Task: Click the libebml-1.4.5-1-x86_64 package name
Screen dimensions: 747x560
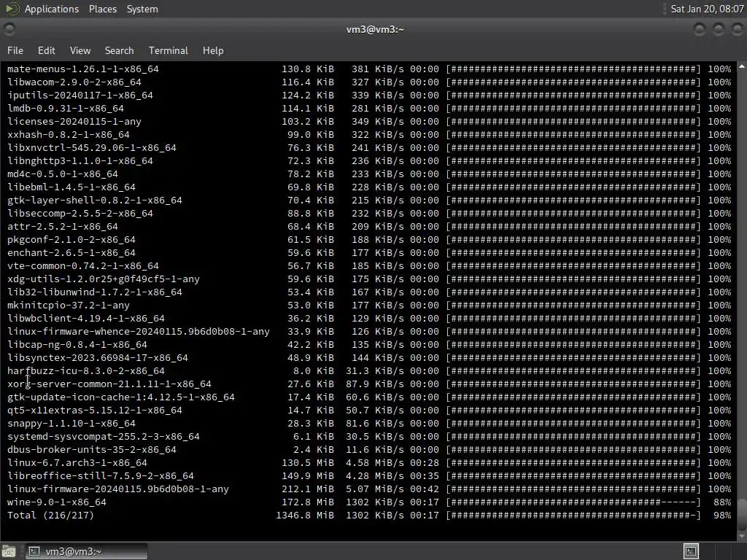Action: (x=71, y=187)
